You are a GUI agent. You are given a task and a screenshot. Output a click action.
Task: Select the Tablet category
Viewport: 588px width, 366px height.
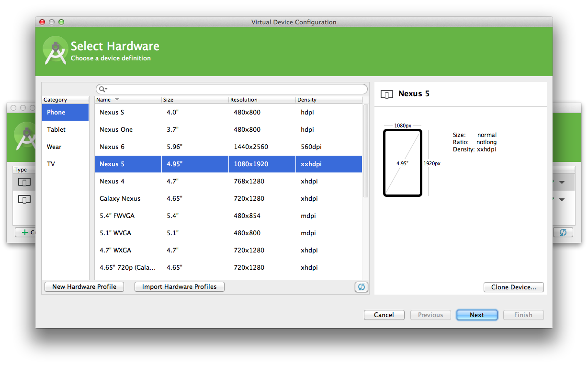coord(57,129)
